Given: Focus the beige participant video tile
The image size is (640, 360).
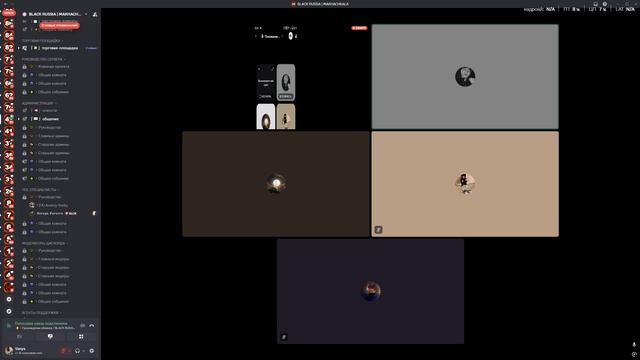Looking at the screenshot, I should pos(465,184).
